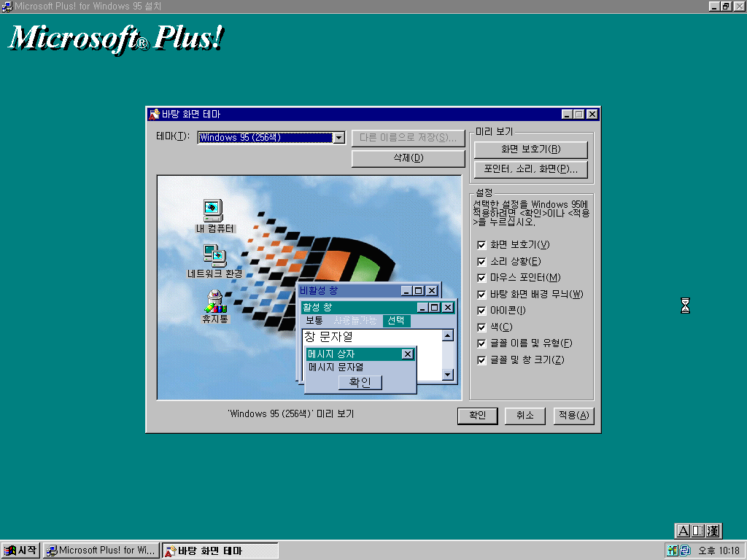Click the clock showing 오후 10:18
The width and height of the screenshot is (747, 560).
point(719,551)
